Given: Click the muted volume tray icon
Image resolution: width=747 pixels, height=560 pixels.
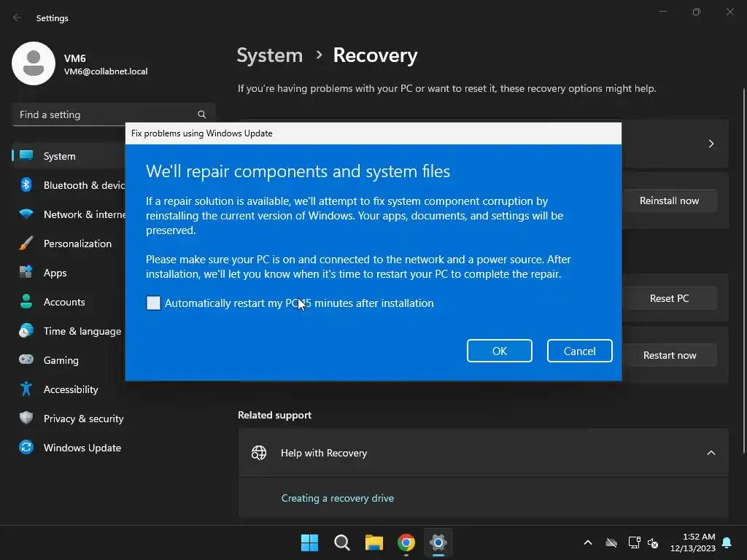Looking at the screenshot, I should 653,542.
